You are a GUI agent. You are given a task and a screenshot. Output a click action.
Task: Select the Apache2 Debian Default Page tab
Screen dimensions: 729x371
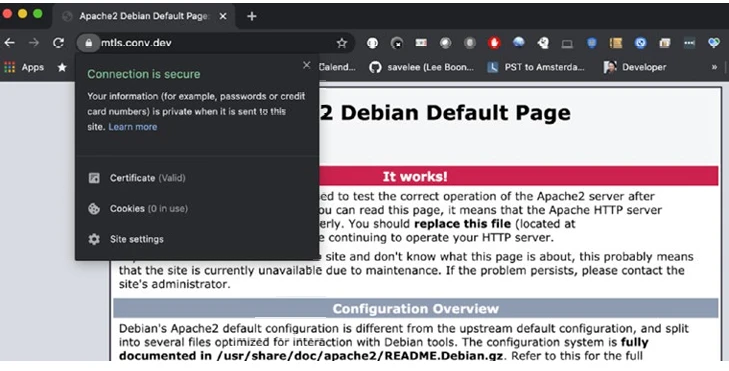coord(144,16)
